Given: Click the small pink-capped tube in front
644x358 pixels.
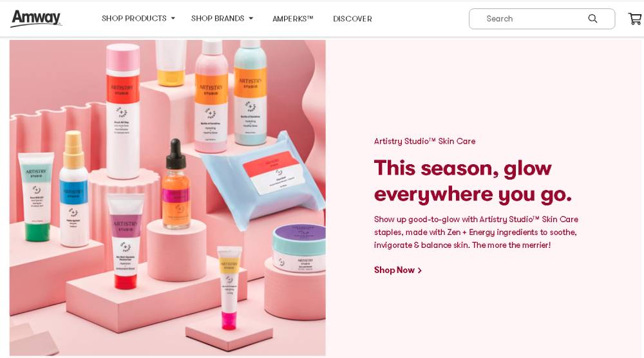Looking at the screenshot, I should pyautogui.click(x=229, y=287).
